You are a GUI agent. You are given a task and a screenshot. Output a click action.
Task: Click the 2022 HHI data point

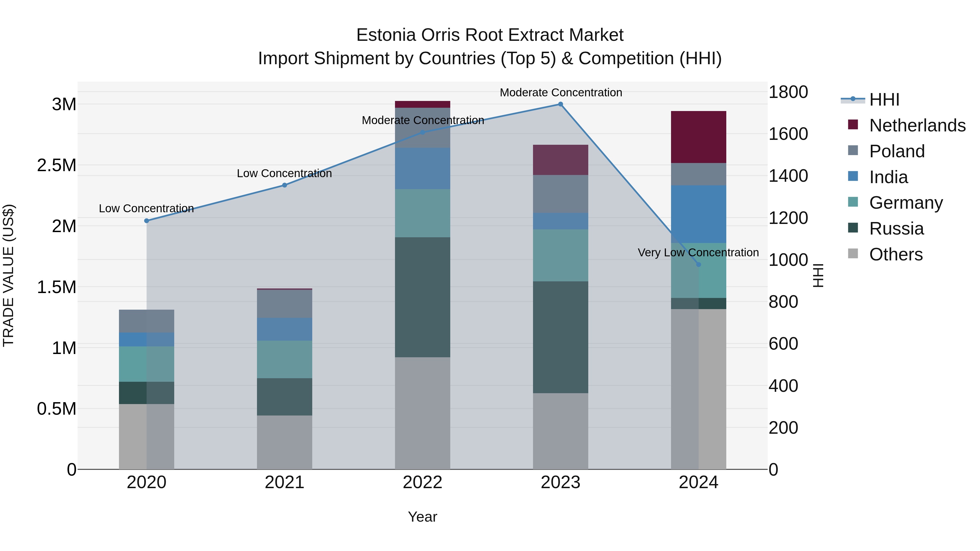[x=423, y=132]
